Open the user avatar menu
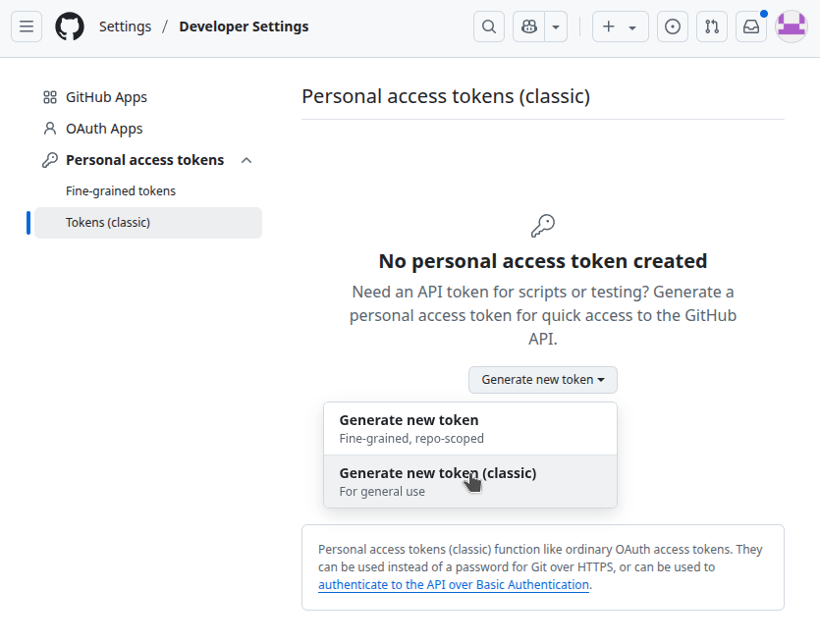 tap(792, 27)
